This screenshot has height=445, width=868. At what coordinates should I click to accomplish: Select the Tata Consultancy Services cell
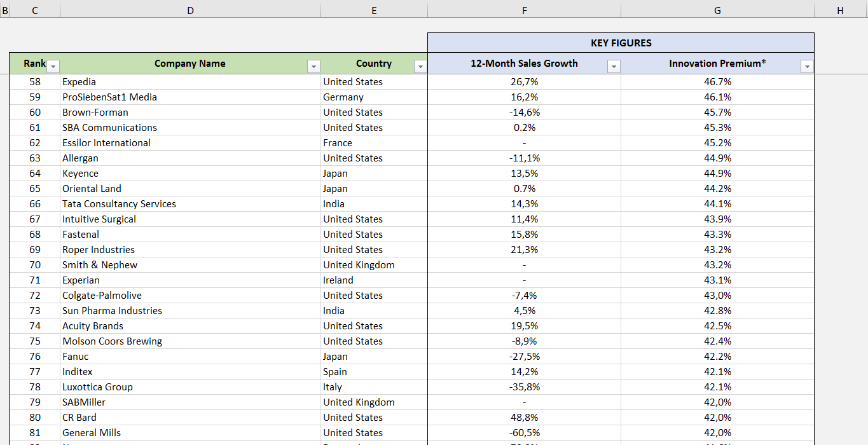(x=191, y=204)
